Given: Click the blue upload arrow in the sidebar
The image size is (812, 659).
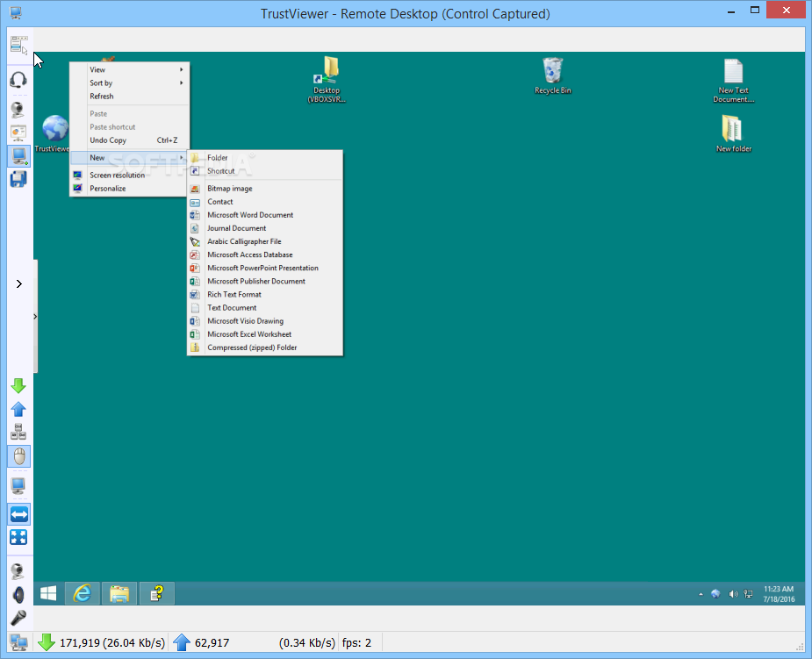Looking at the screenshot, I should 18,409.
